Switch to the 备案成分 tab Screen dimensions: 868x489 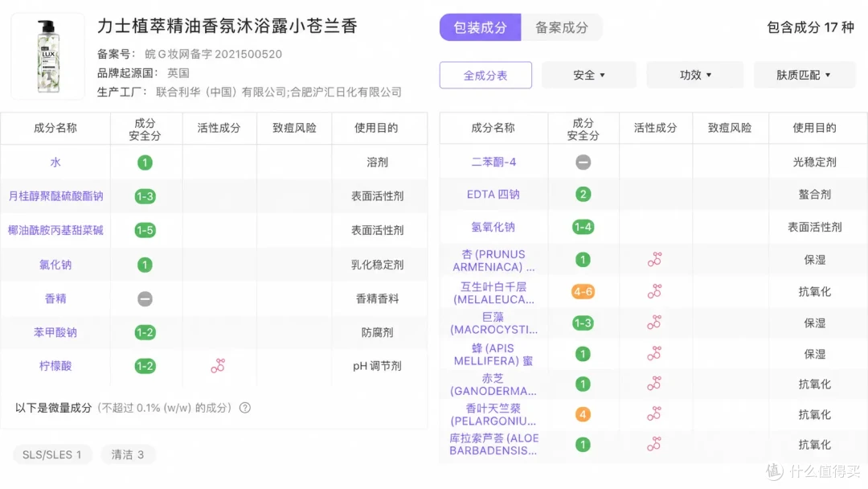tap(561, 27)
